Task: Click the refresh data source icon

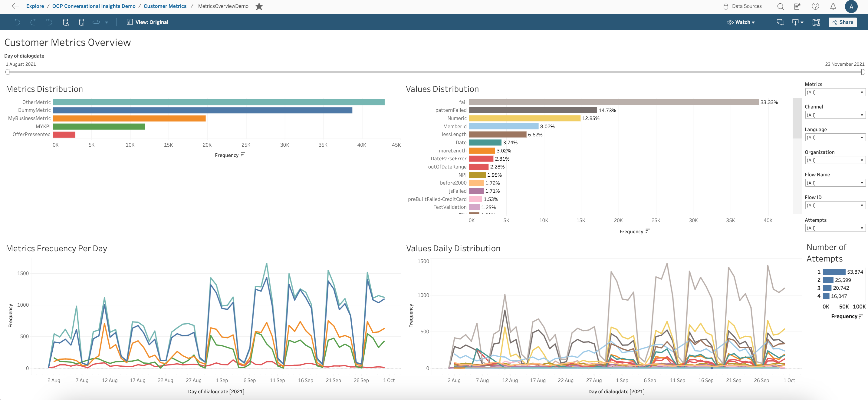Action: [66, 22]
